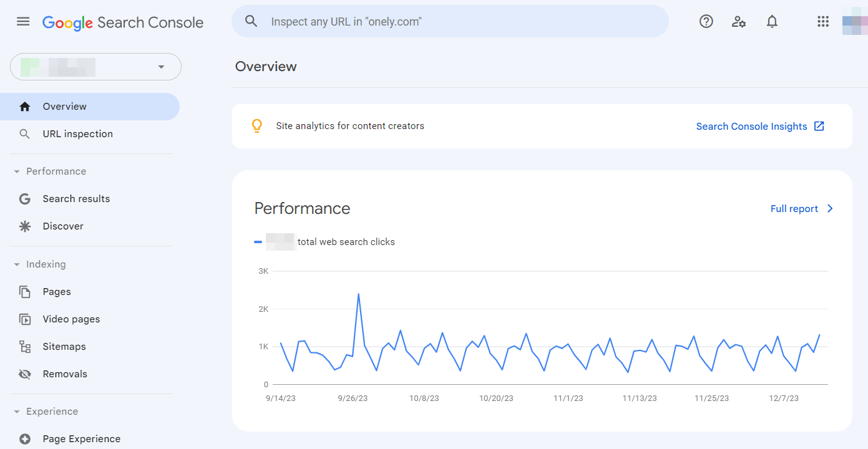Click the Inspect any URL search field
The width and height of the screenshot is (868, 449).
(x=449, y=22)
